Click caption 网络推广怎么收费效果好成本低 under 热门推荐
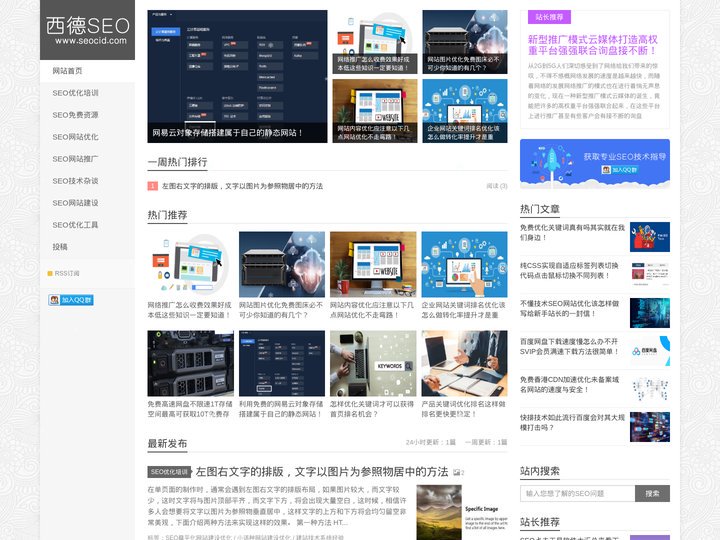 [190, 310]
